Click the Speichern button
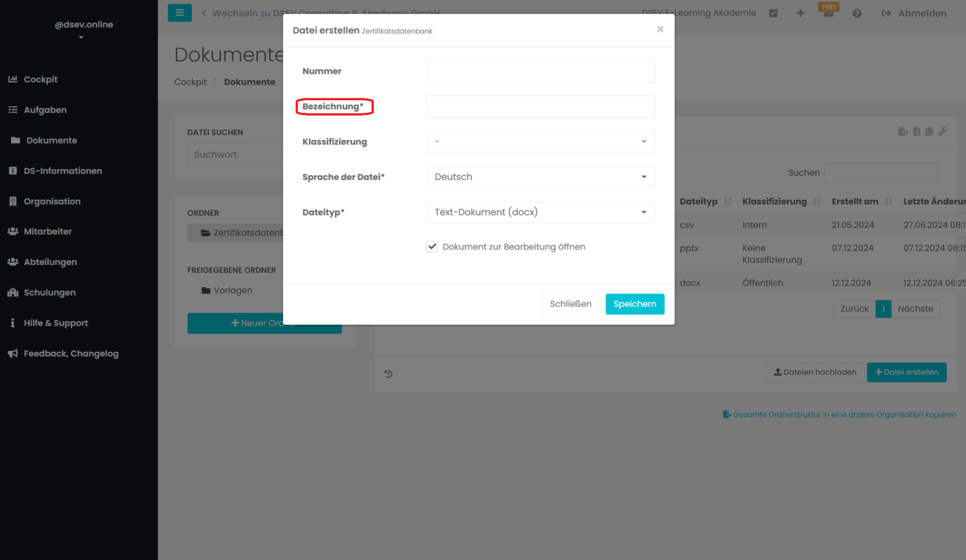This screenshot has width=966, height=560. (635, 304)
